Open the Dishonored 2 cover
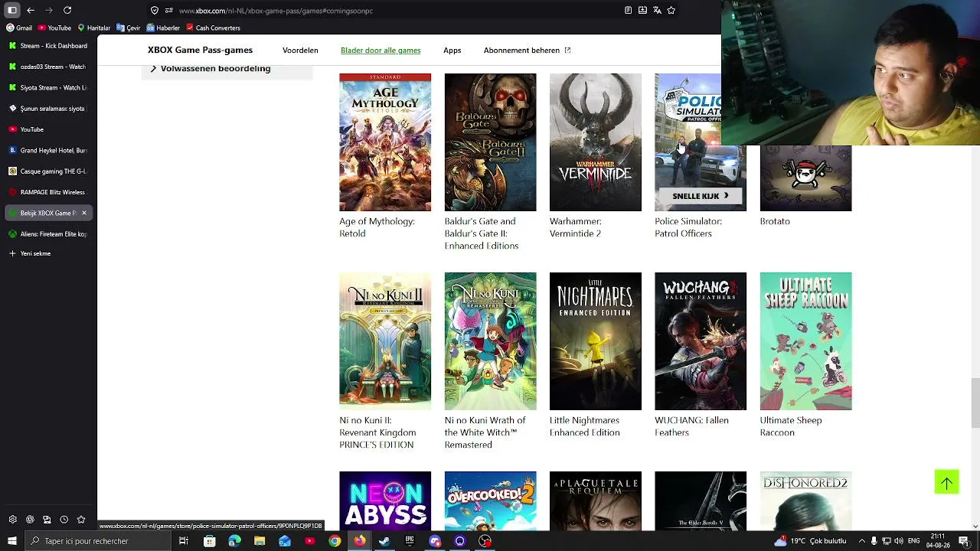 click(805, 500)
